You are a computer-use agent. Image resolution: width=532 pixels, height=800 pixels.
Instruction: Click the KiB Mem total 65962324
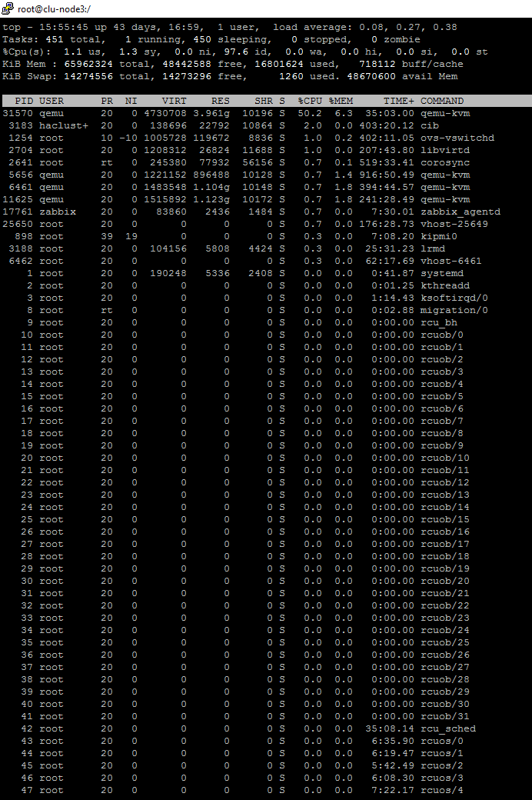88,64
